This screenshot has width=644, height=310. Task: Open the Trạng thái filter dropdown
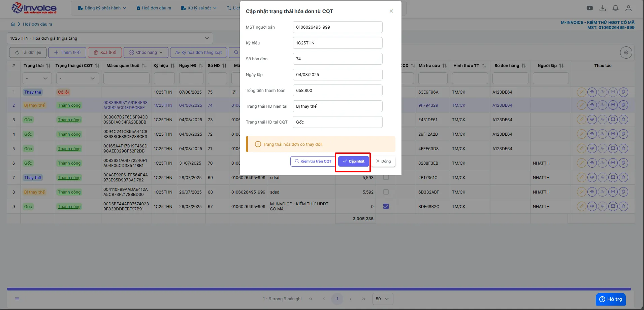click(37, 78)
